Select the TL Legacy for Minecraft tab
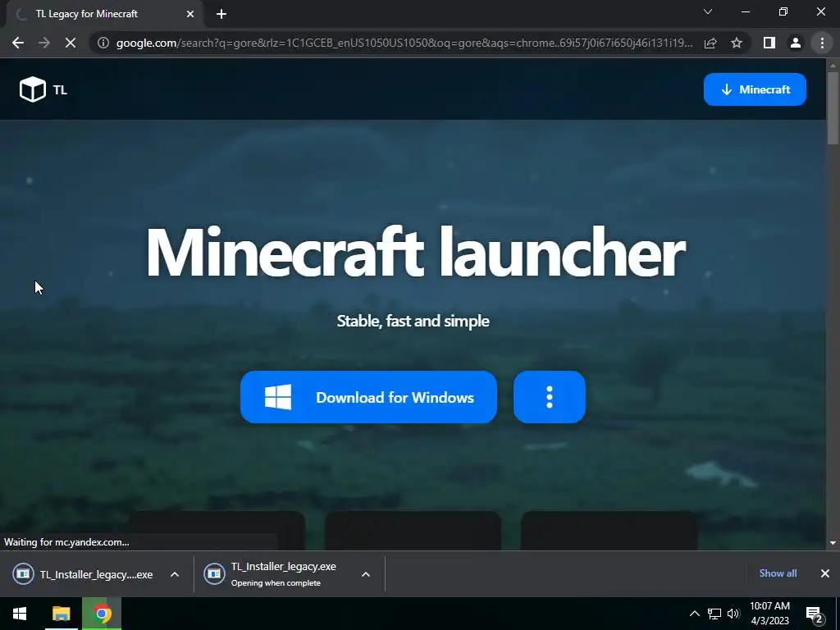Image resolution: width=840 pixels, height=630 pixels. [x=104, y=14]
